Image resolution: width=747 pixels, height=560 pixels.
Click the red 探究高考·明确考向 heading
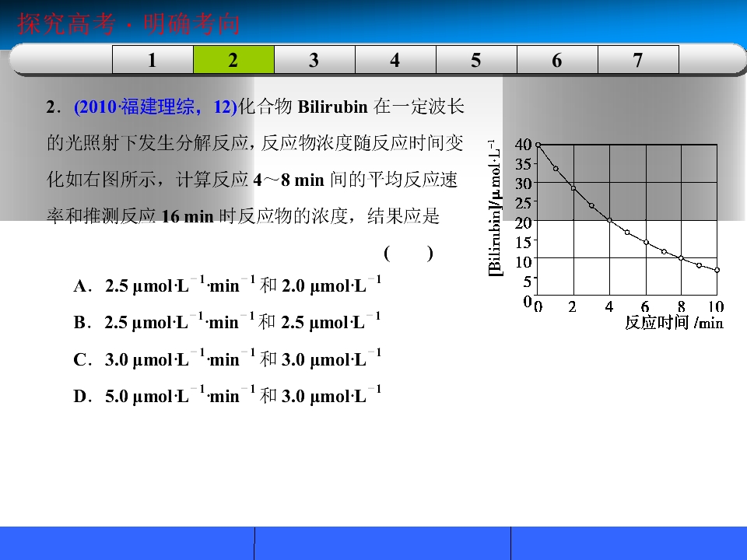pos(128,24)
